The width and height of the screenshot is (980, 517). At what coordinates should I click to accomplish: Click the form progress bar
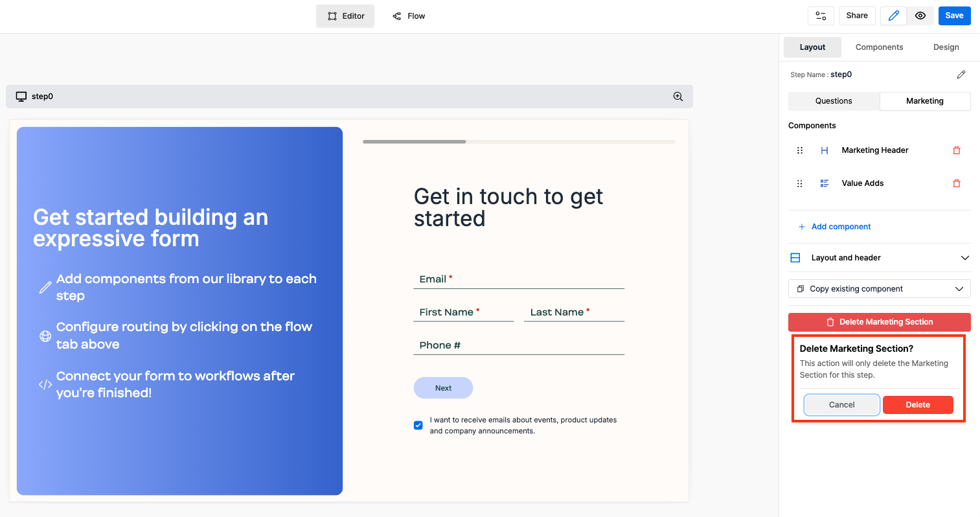(x=519, y=141)
